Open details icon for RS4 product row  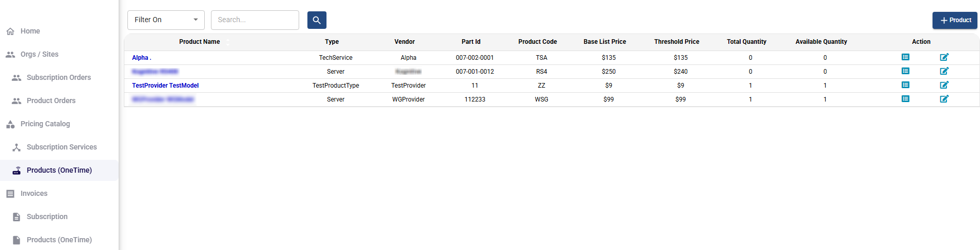point(905,71)
